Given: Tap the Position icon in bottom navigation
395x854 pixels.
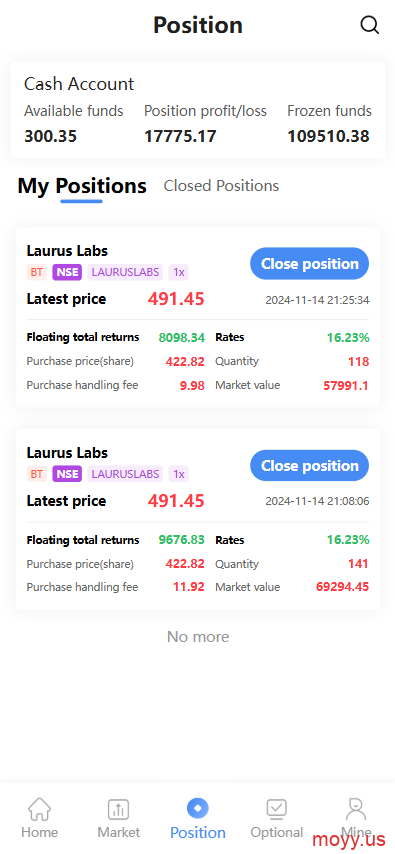Looking at the screenshot, I should pyautogui.click(x=198, y=808).
